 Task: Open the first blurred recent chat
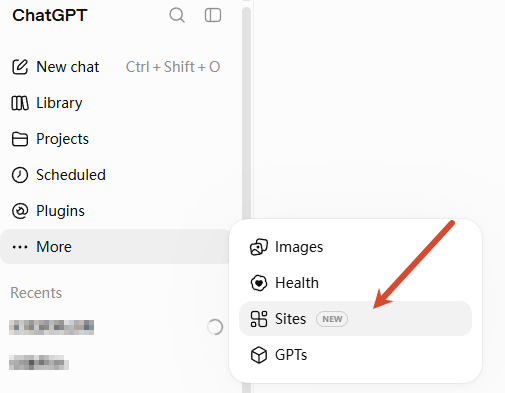pyautogui.click(x=51, y=327)
